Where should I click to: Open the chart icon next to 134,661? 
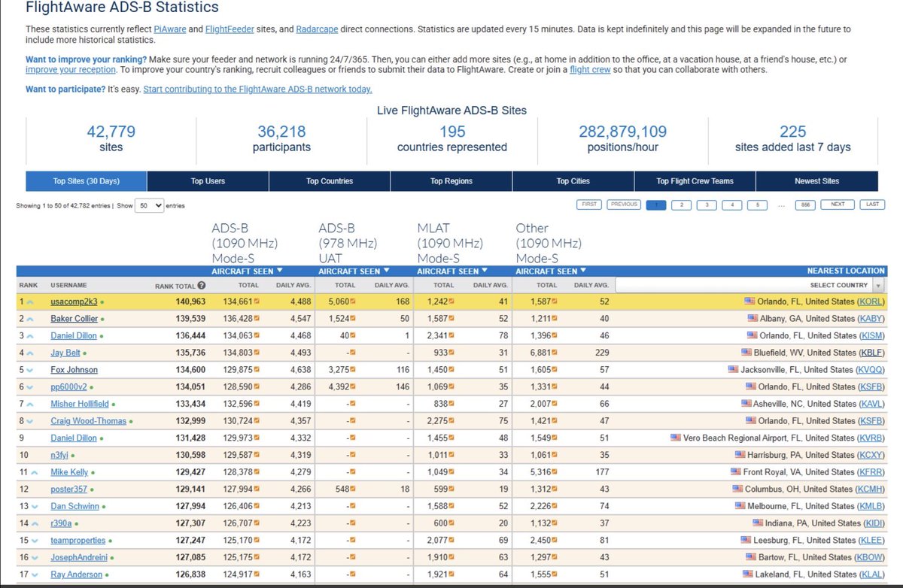(x=257, y=302)
